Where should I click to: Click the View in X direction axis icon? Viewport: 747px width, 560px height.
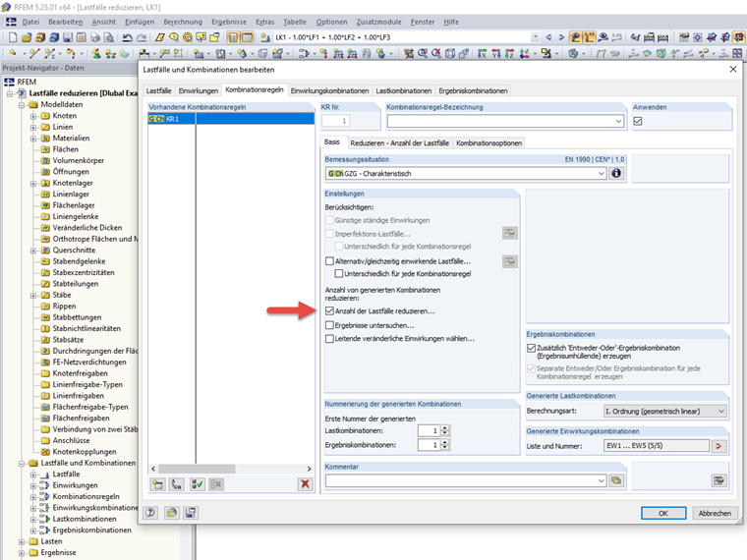coord(483,54)
